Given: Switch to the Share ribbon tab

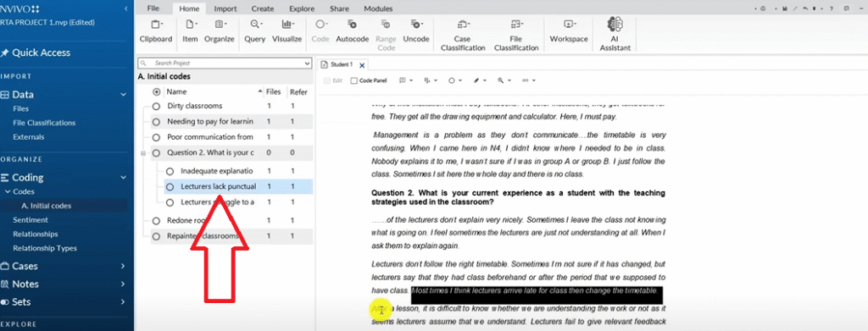Looking at the screenshot, I should [x=339, y=8].
